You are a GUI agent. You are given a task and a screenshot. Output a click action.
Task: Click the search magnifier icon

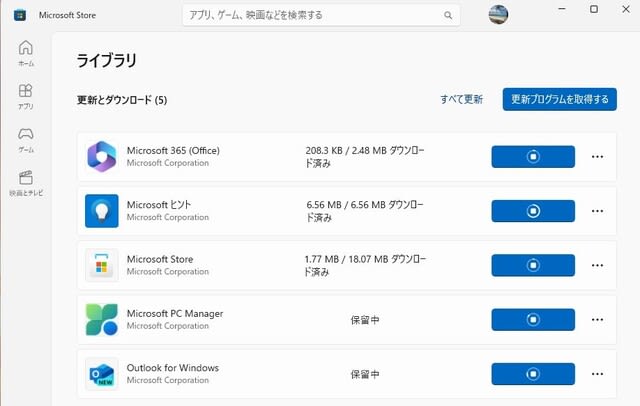pyautogui.click(x=448, y=16)
